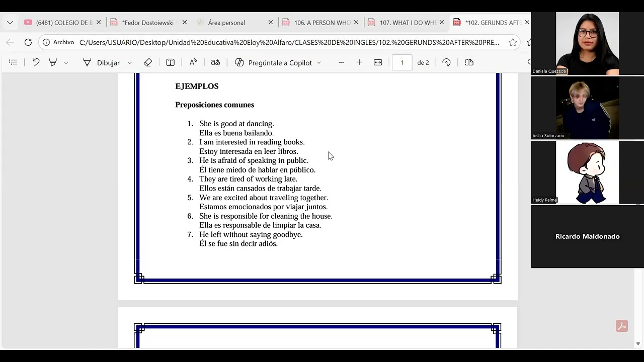Select Daniela Quezada's video tile

pos(588,44)
